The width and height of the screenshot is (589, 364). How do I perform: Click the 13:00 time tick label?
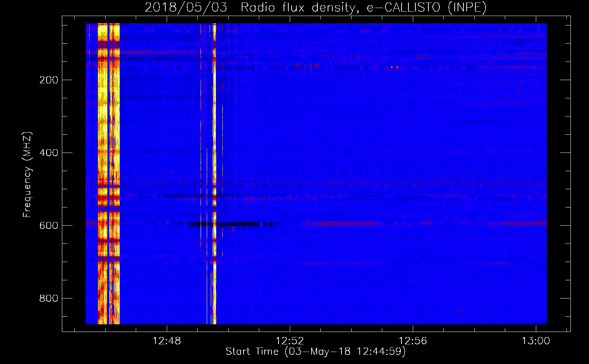pyautogui.click(x=536, y=341)
